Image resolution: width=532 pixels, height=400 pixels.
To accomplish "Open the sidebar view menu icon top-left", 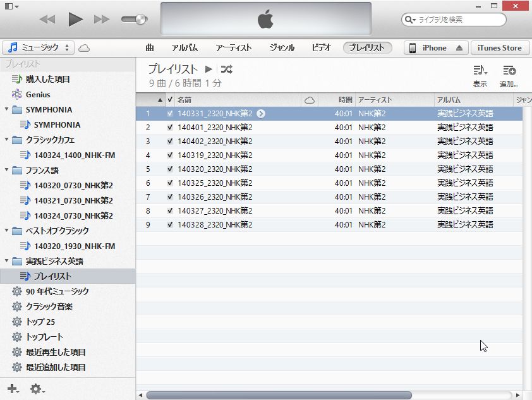I will (12, 6).
